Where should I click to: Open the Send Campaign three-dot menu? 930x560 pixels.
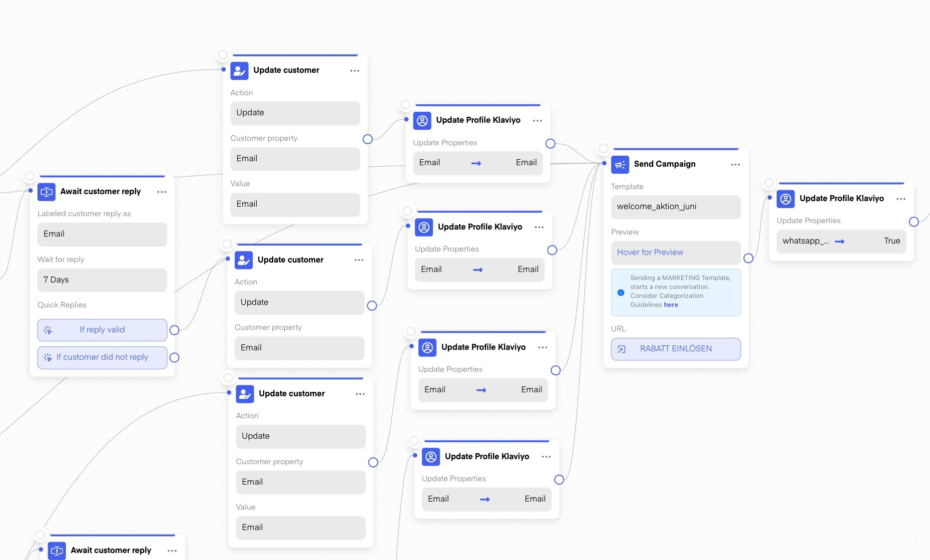735,165
